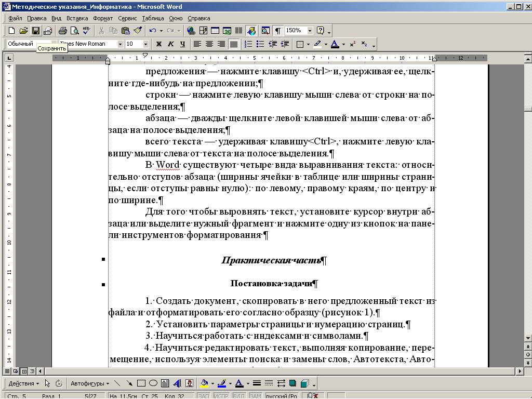Expand the undo history arrow
Viewport: 532px width, 399px height.
point(161,31)
